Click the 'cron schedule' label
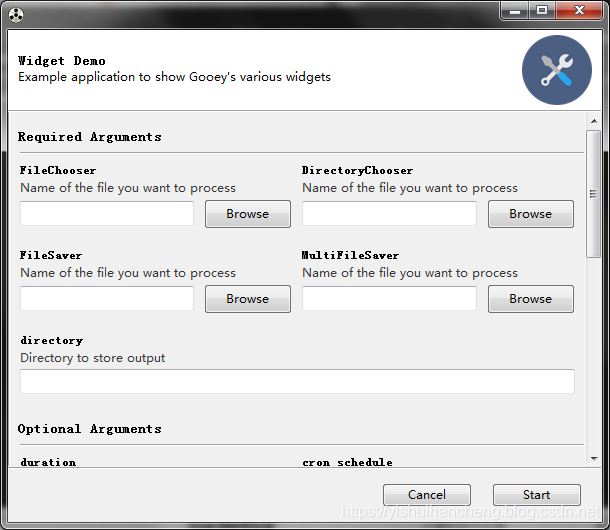 [x=347, y=462]
